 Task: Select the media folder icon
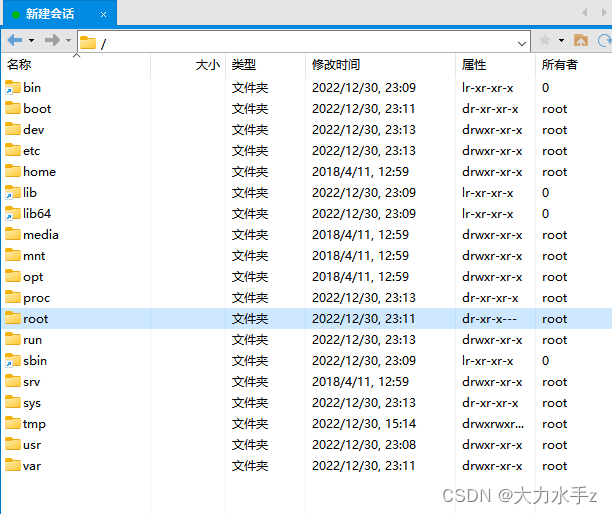click(12, 234)
